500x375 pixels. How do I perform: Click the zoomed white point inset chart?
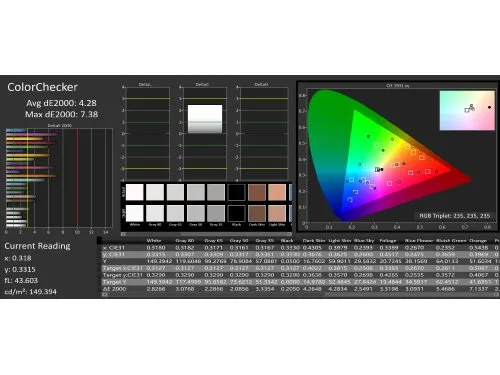(467, 110)
